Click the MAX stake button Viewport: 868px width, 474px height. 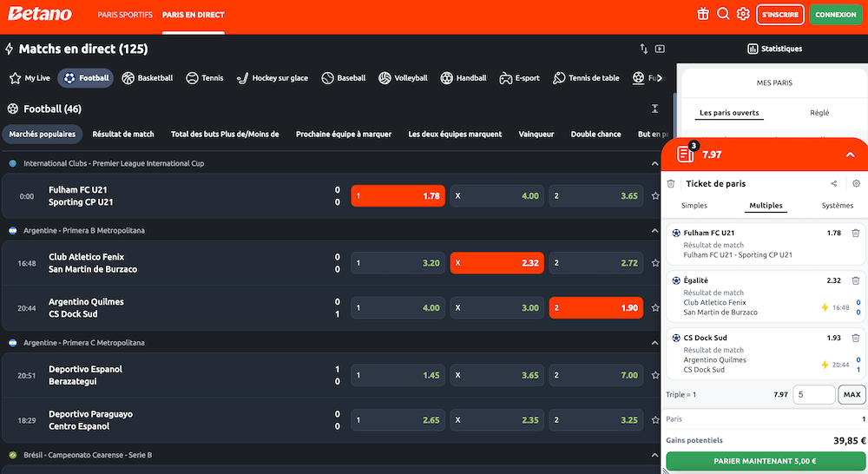[852, 395]
